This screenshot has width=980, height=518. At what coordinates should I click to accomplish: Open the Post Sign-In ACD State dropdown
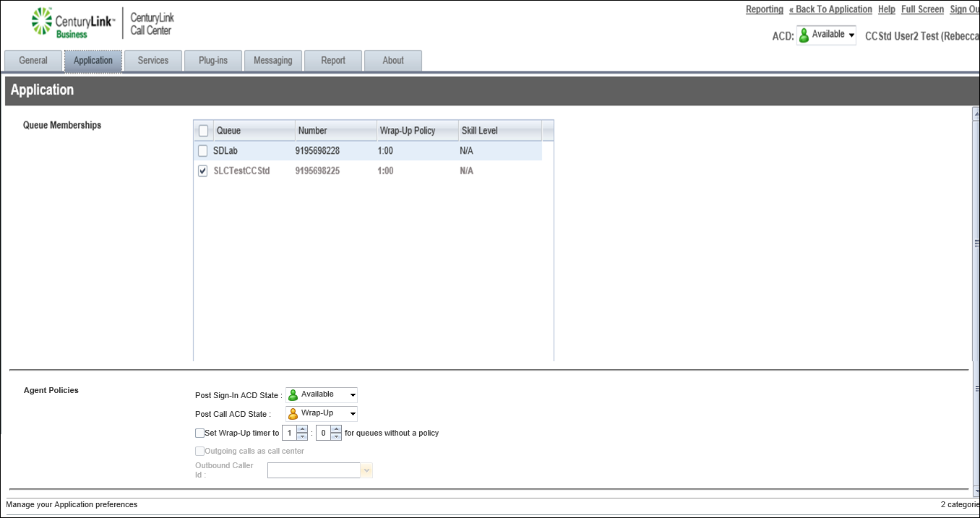(322, 395)
